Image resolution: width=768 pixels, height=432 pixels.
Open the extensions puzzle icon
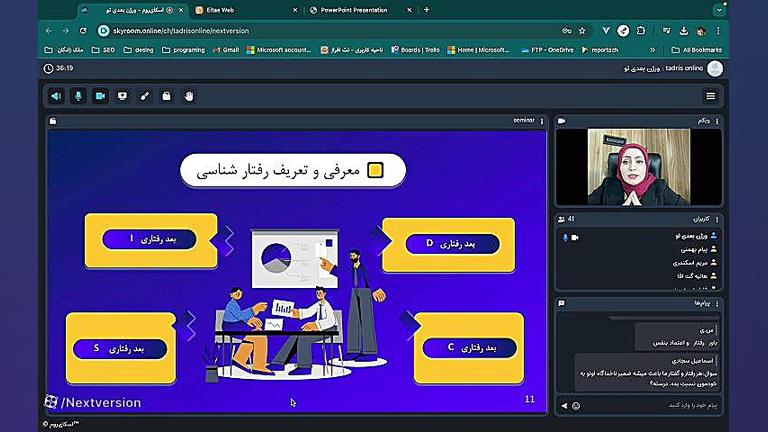(x=641, y=31)
